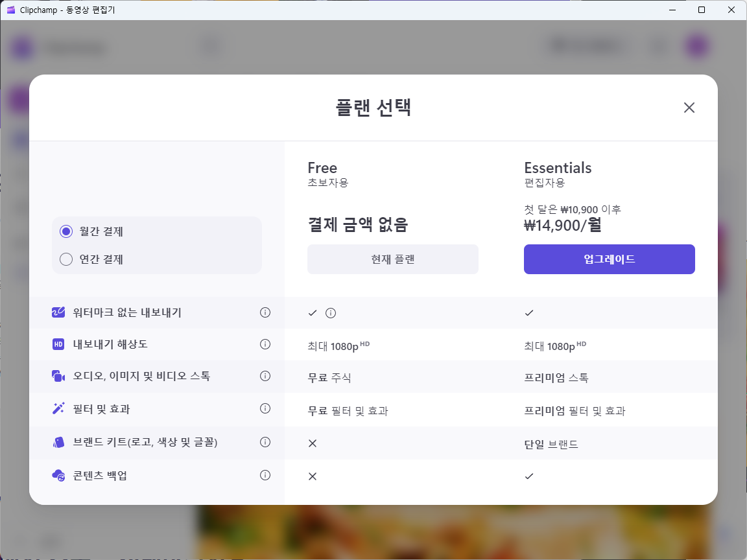The image size is (747, 560).
Task: Open info for 콘텐츠 백업
Action: 265,475
